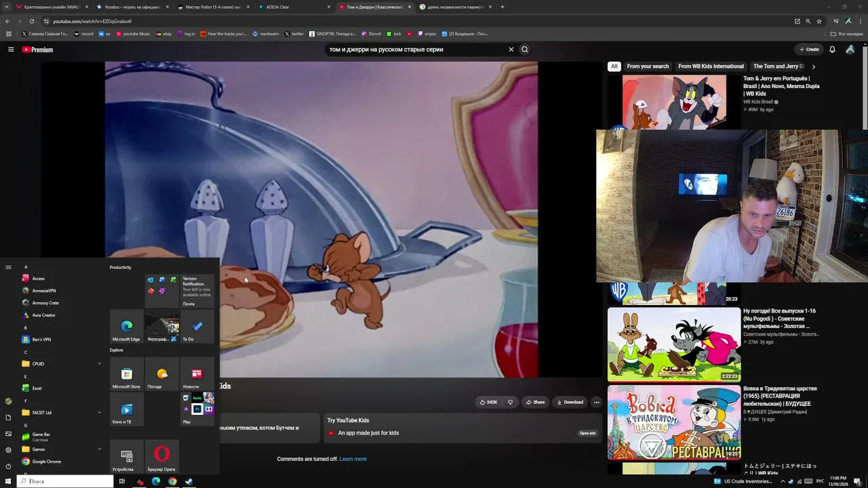This screenshot has width=868, height=488.
Task: Like the video with 342K likes
Action: tap(489, 402)
